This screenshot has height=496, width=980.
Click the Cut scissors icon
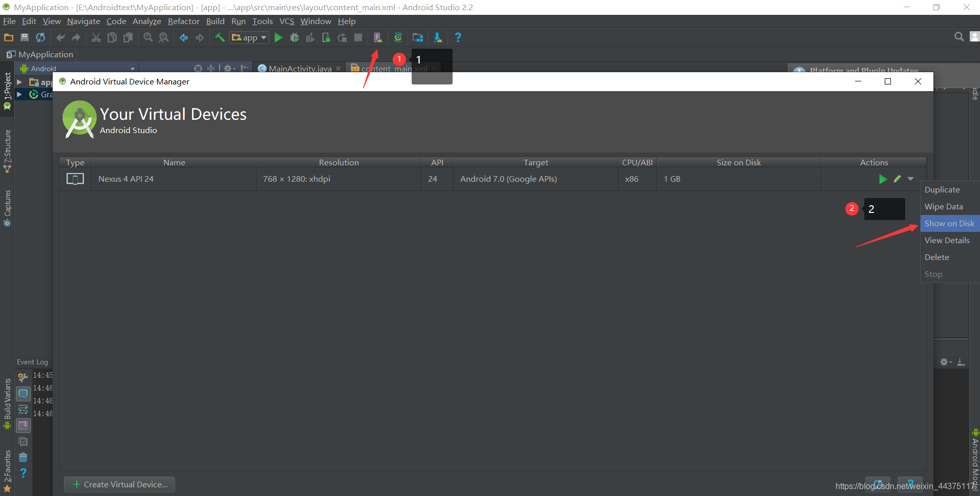[x=96, y=37]
